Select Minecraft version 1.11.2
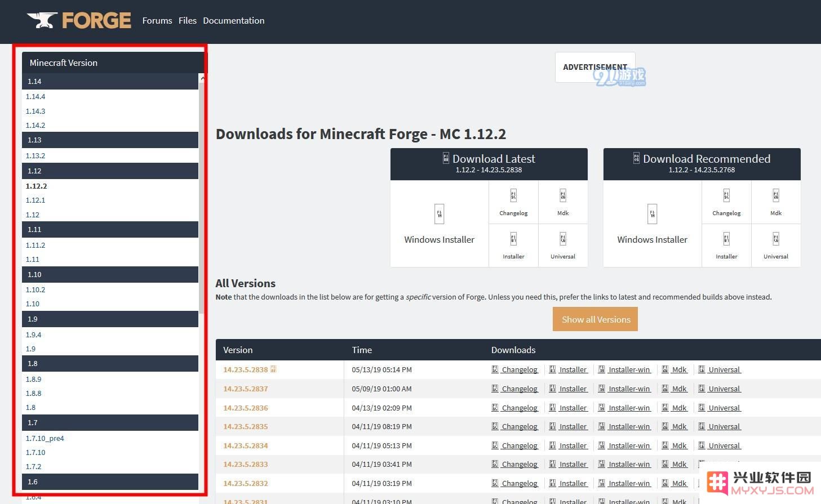Viewport: 821px width, 504px height. click(x=35, y=245)
